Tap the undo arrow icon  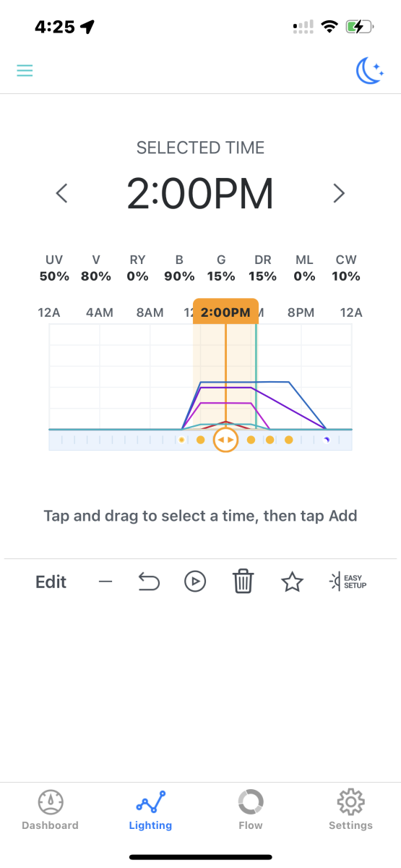click(x=149, y=582)
